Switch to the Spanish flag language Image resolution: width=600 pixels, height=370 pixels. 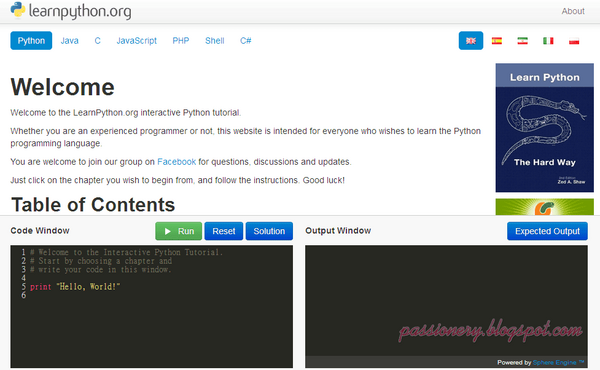pos(497,41)
